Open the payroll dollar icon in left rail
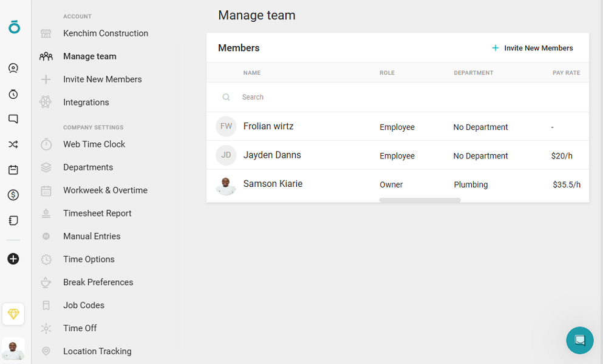Image resolution: width=603 pixels, height=364 pixels. [13, 195]
